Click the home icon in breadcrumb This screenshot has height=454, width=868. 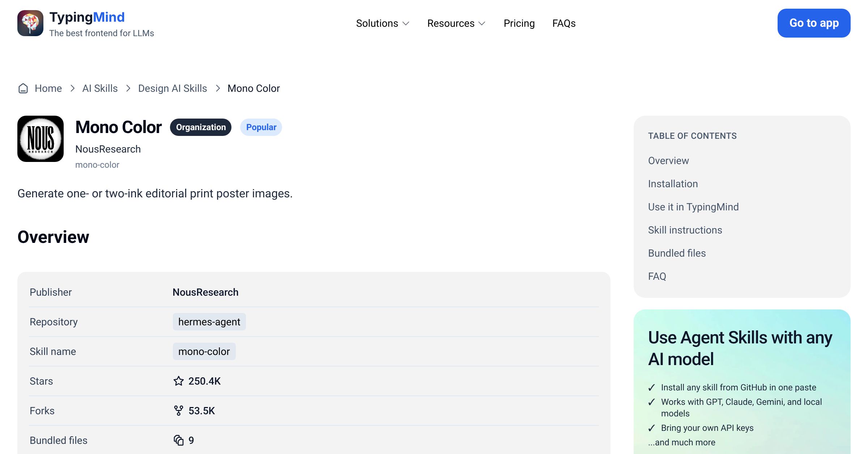click(23, 89)
